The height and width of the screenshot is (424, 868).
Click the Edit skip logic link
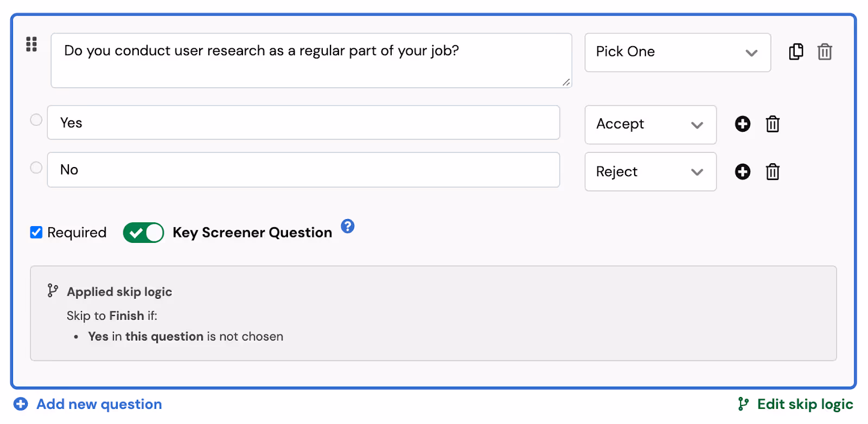pyautogui.click(x=805, y=404)
